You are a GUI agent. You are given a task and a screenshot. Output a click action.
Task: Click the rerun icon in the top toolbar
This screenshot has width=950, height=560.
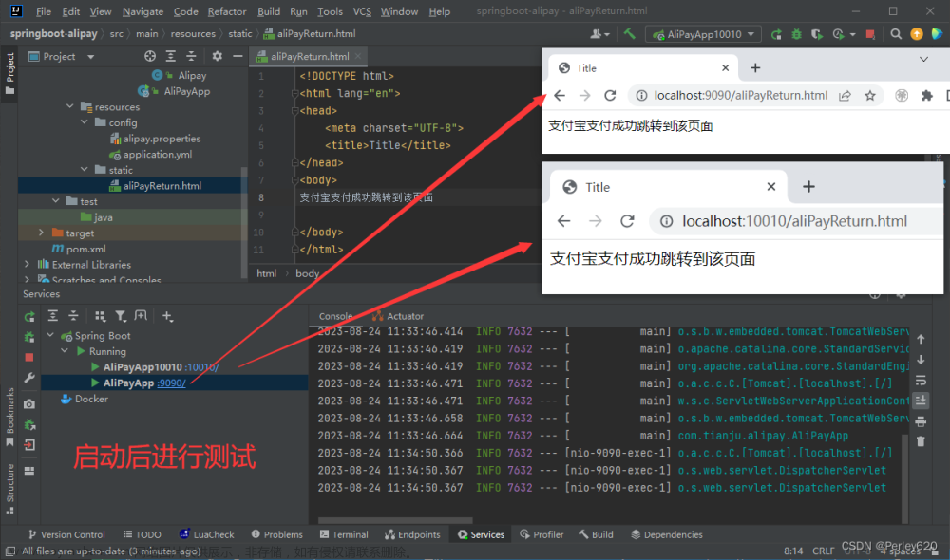pos(776,34)
